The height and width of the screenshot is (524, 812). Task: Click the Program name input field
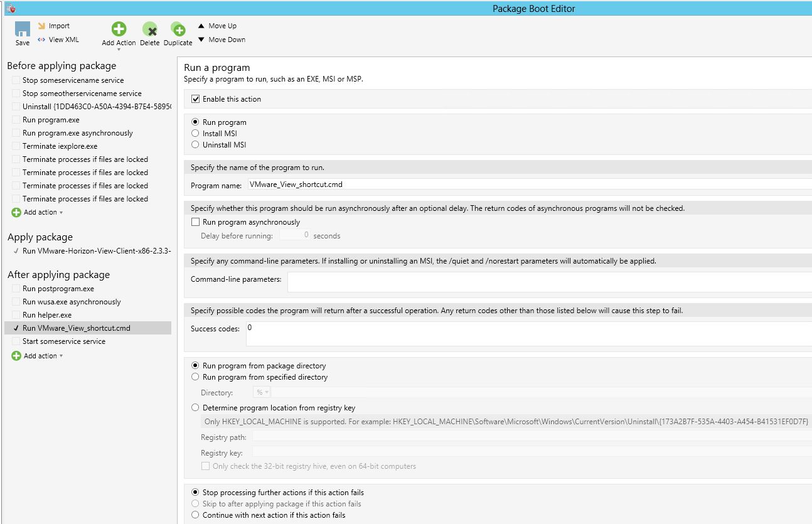tap(528, 184)
